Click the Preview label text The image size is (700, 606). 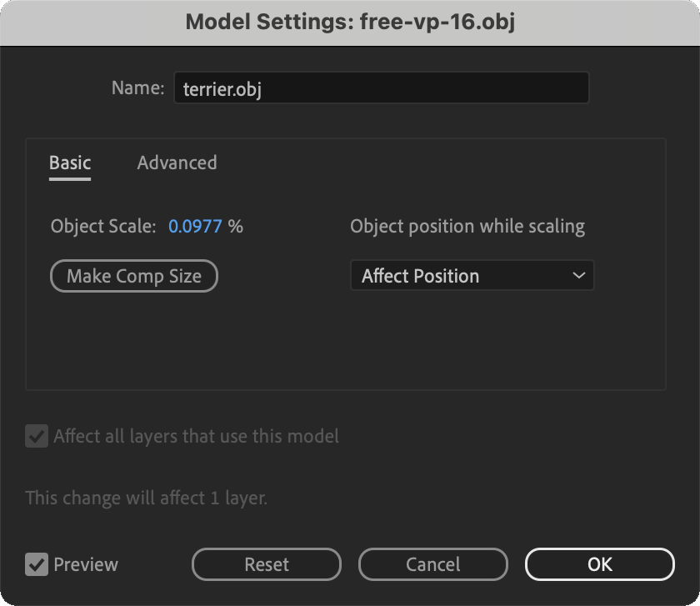pos(86,564)
